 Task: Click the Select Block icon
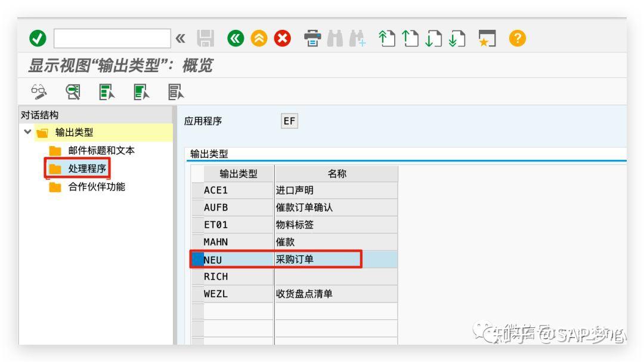point(141,92)
